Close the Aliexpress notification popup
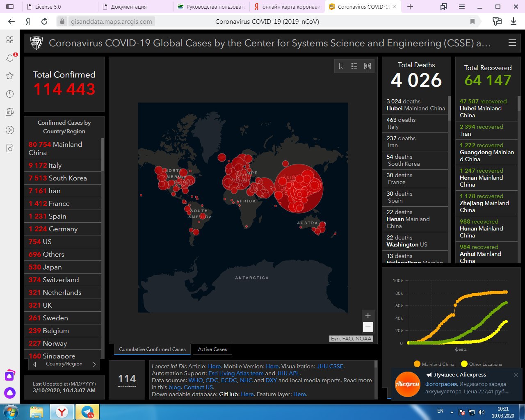This screenshot has height=420, width=525. (x=516, y=375)
